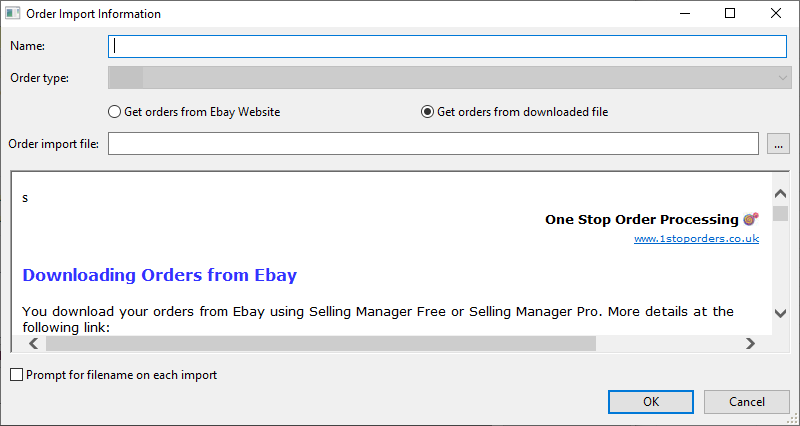This screenshot has height=426, width=800.
Task: Focus the Name text field
Action: [x=447, y=46]
